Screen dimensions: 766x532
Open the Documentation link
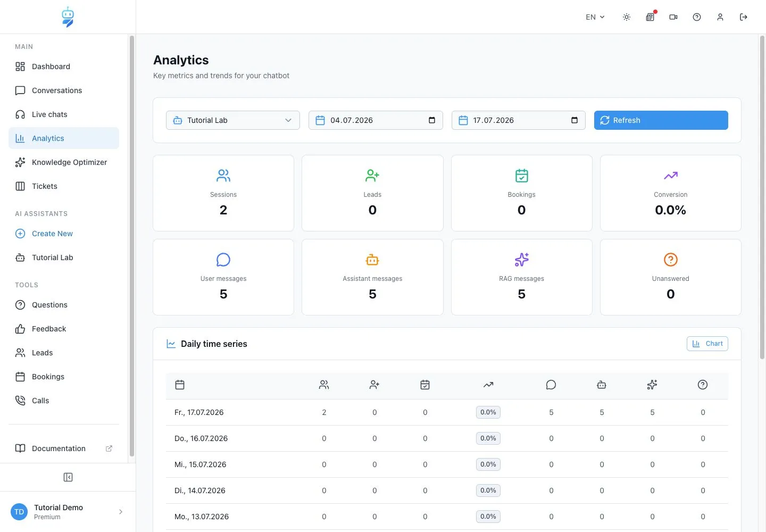tap(64, 448)
